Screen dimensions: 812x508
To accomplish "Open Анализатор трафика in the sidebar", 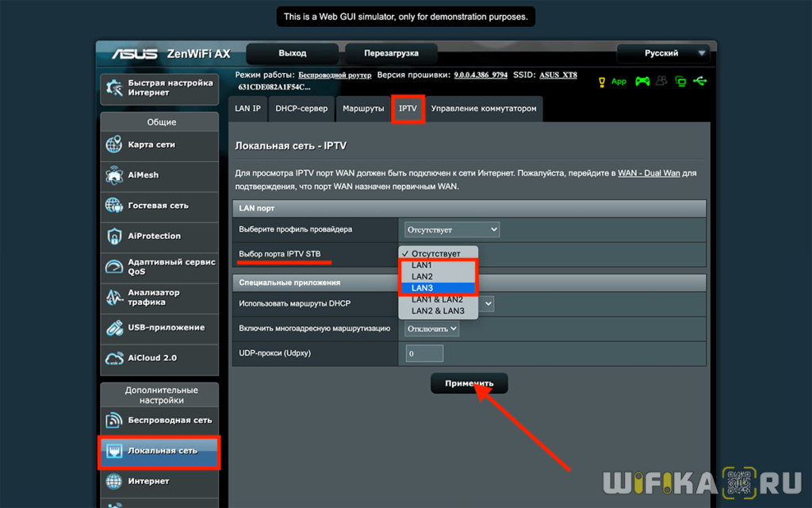I will 159,297.
